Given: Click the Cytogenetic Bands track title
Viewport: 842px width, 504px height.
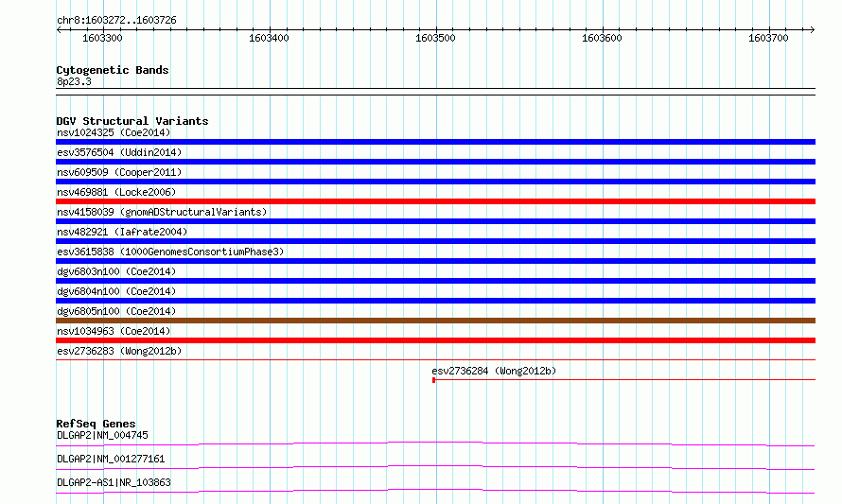Looking at the screenshot, I should pyautogui.click(x=113, y=70).
